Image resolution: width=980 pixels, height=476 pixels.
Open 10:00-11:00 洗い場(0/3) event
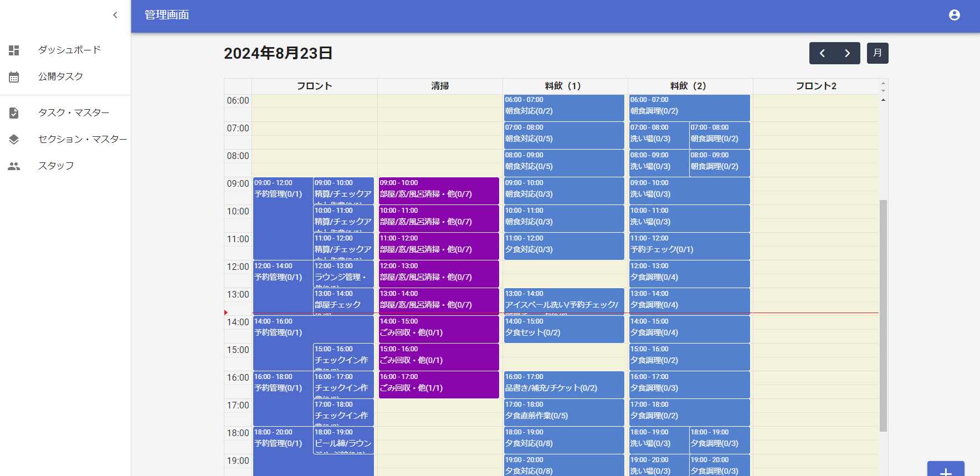689,219
